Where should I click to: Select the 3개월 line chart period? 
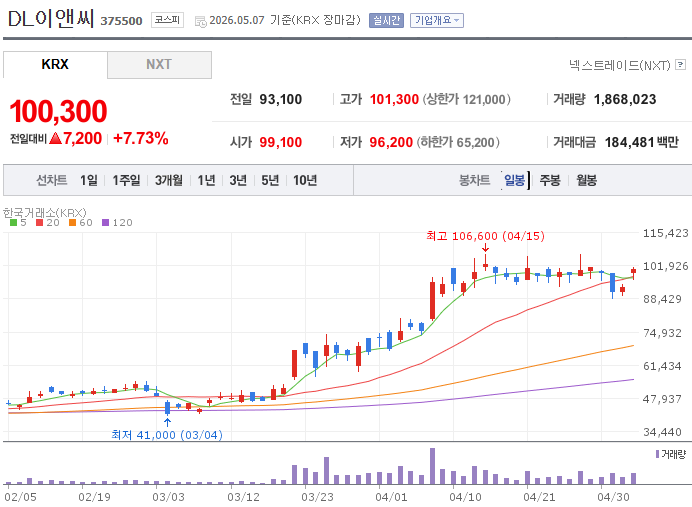169,180
